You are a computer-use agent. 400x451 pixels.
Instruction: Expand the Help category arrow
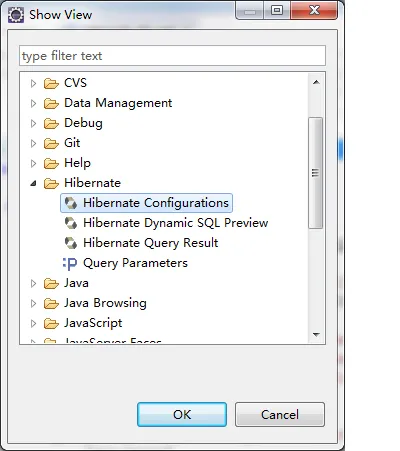[x=33, y=163]
